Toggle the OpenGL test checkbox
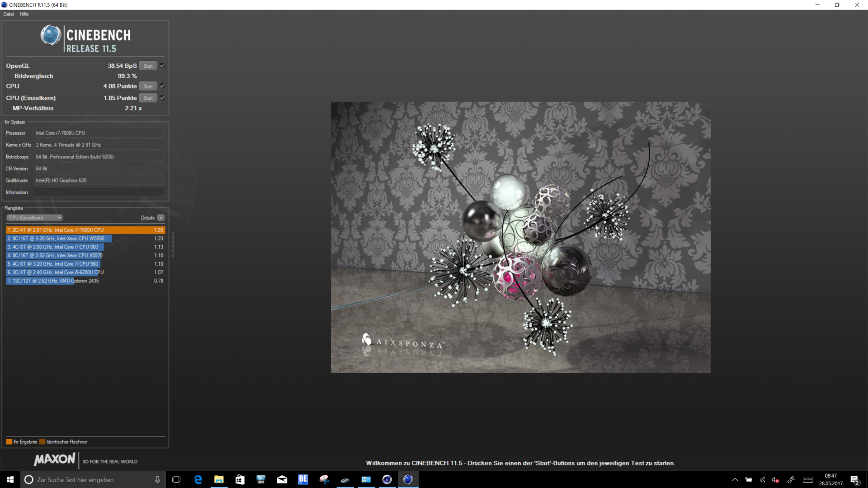This screenshot has height=488, width=868. click(x=163, y=66)
